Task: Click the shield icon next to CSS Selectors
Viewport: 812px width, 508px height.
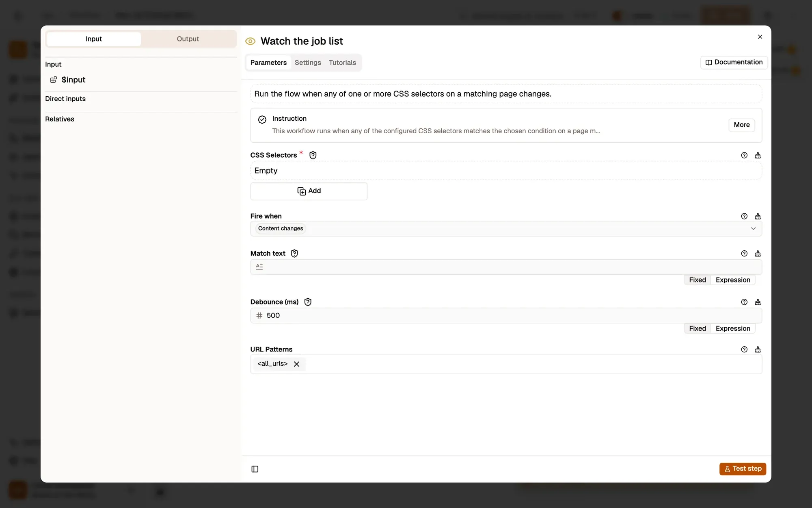Action: pyautogui.click(x=313, y=155)
